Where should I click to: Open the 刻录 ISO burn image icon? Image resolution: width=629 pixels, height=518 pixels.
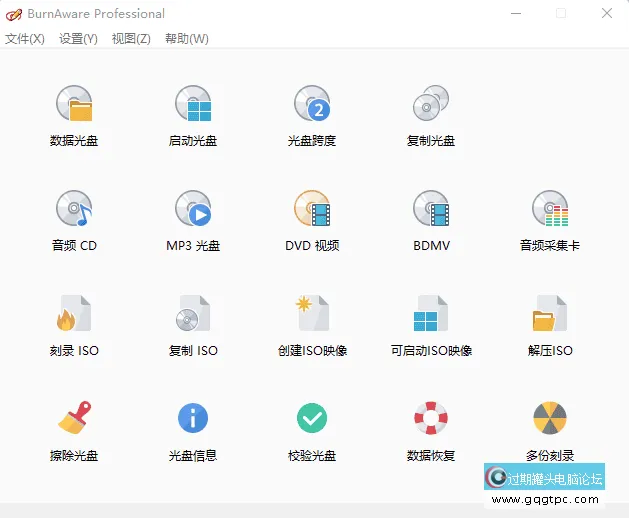coord(74,313)
